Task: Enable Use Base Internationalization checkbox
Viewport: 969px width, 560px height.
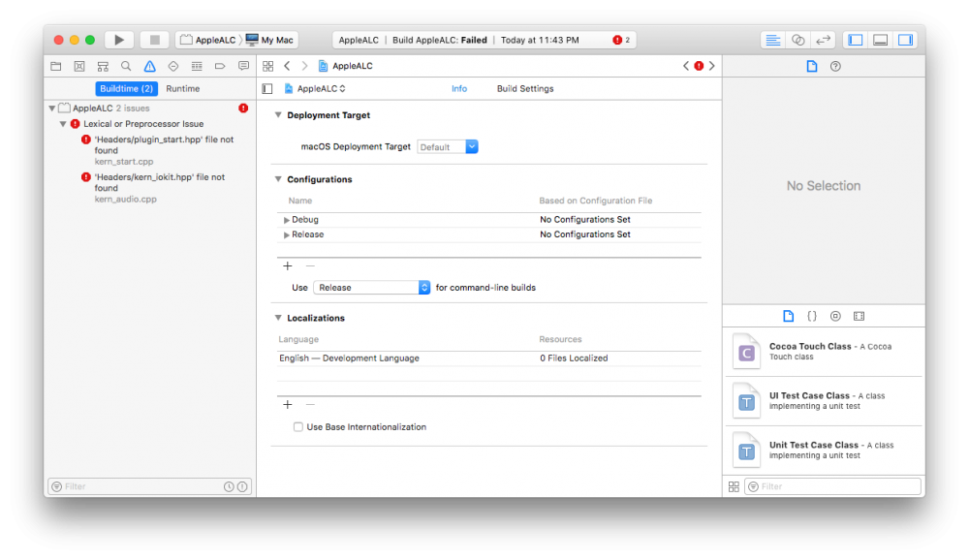Action: [297, 427]
